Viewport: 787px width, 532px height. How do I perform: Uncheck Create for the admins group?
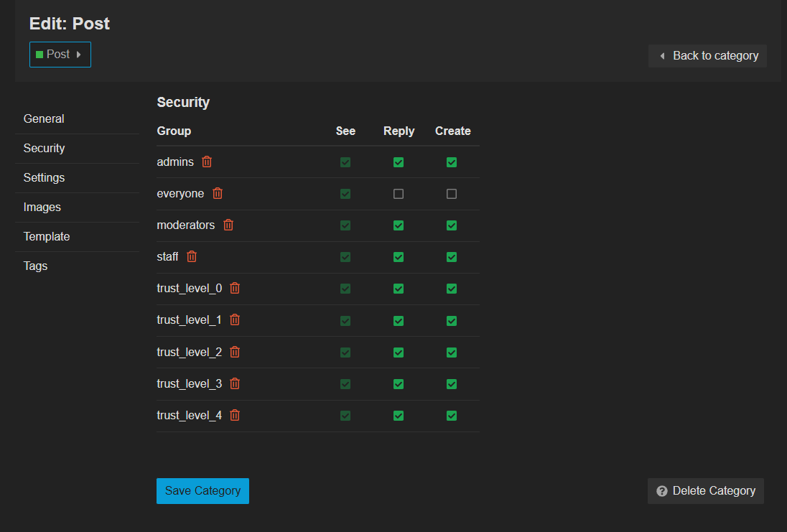452,162
